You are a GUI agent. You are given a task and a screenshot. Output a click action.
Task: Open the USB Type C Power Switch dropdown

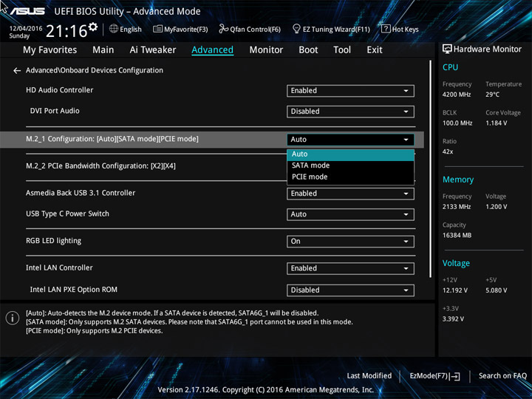click(x=350, y=214)
